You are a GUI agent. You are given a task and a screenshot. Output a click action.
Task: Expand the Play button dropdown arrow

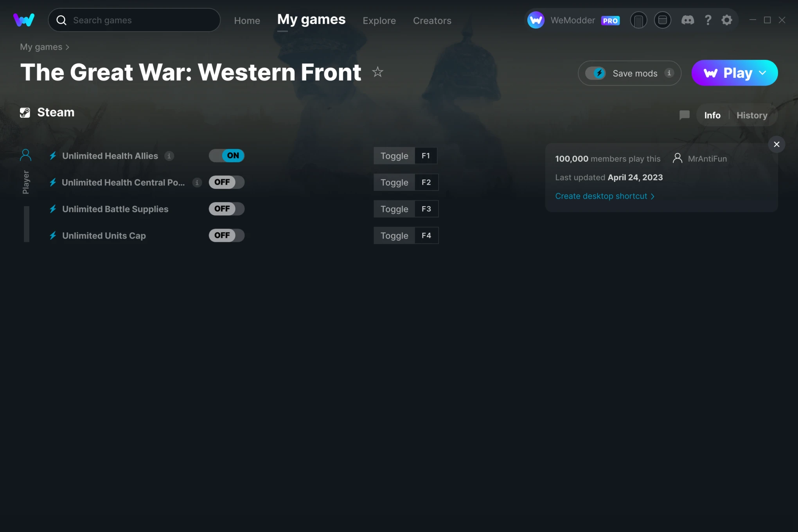763,73
